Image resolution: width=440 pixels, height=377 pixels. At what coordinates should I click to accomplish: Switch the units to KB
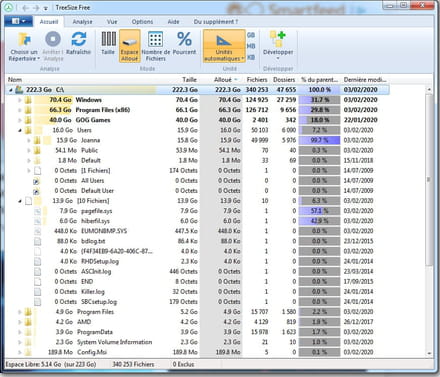coord(251,57)
